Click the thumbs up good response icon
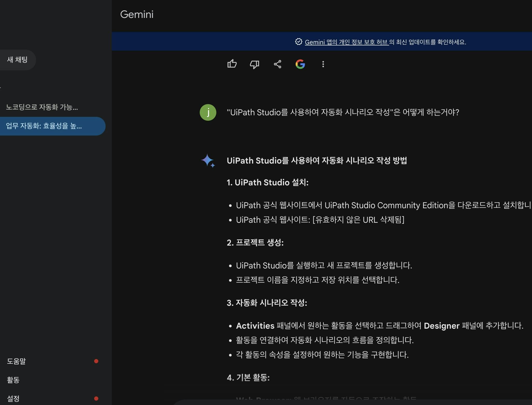 (232, 64)
